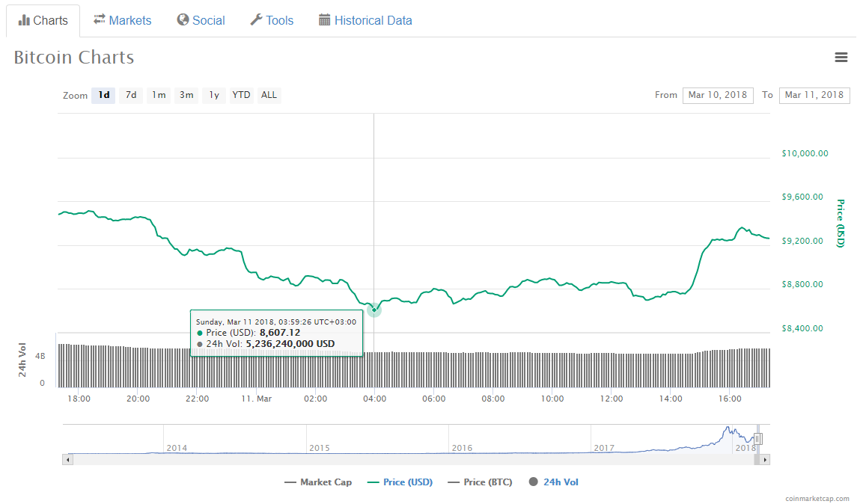Click the left arrow on the navigator scrollbar
This screenshot has height=504, width=863.
coord(67,458)
